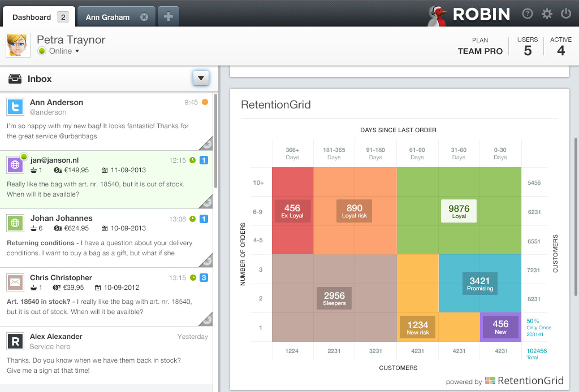
Task: Click €39,95 amount on Chris Christopher
Action: point(74,288)
